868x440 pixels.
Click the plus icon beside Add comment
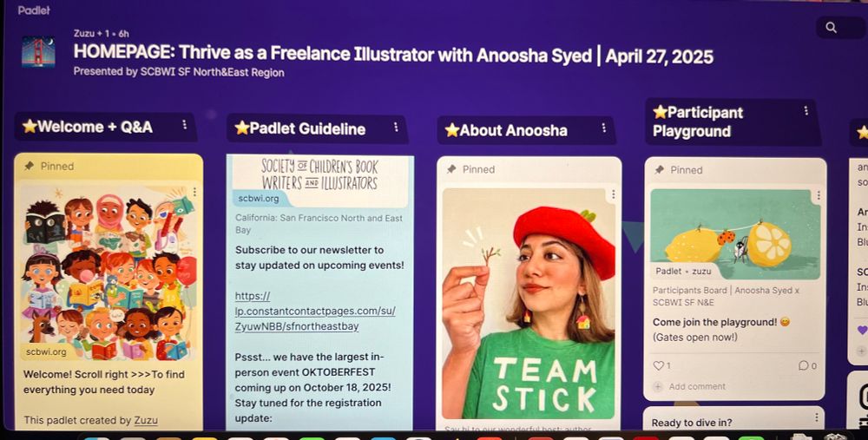click(658, 386)
